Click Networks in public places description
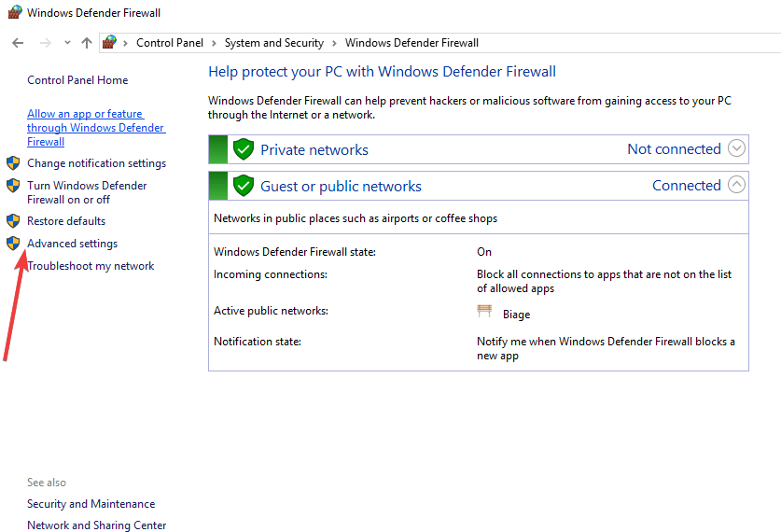 (356, 218)
